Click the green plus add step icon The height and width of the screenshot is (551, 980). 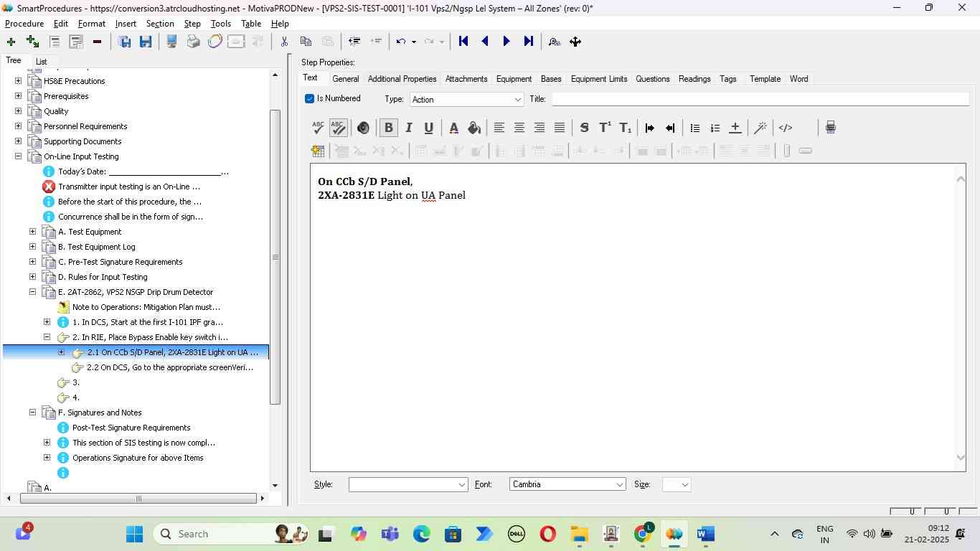[11, 42]
